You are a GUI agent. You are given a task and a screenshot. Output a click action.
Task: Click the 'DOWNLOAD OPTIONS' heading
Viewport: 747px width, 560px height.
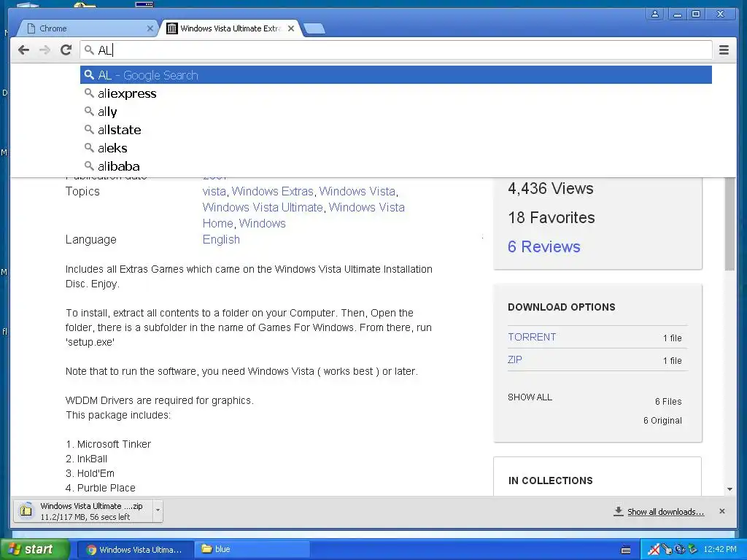[x=561, y=307]
